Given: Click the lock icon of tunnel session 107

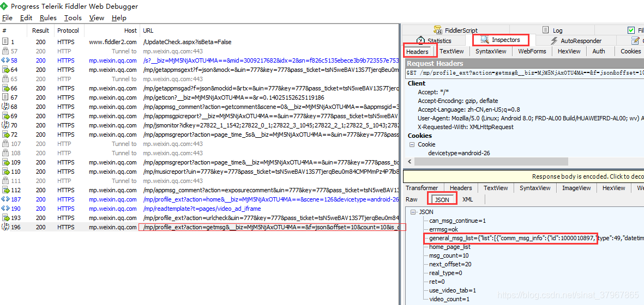Looking at the screenshot, I should (5, 144).
